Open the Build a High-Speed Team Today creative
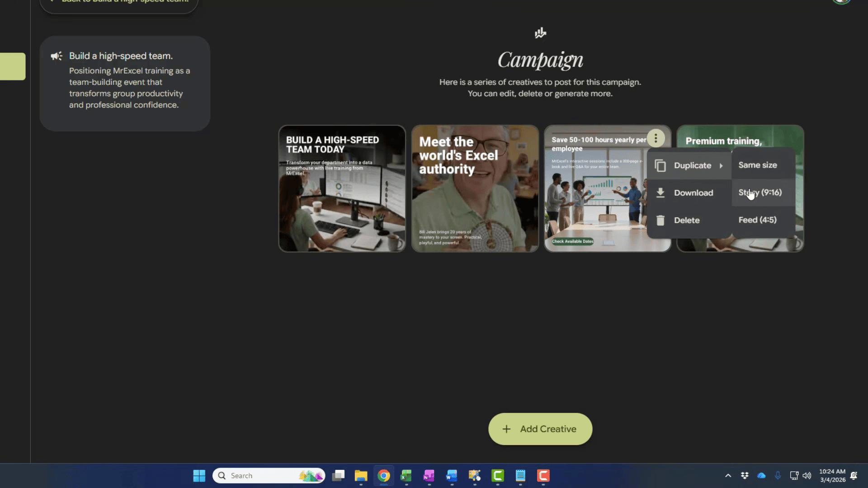This screenshot has height=488, width=868. [x=342, y=188]
